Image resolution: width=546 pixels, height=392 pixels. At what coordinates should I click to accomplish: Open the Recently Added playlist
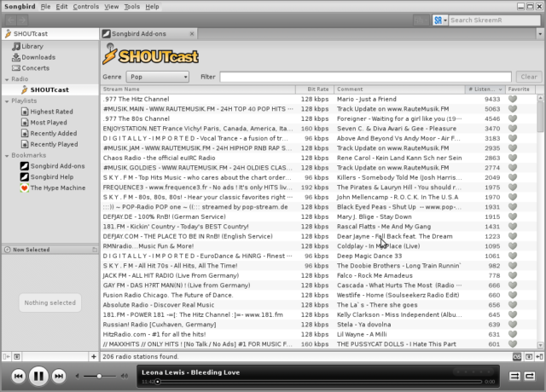[x=49, y=133]
